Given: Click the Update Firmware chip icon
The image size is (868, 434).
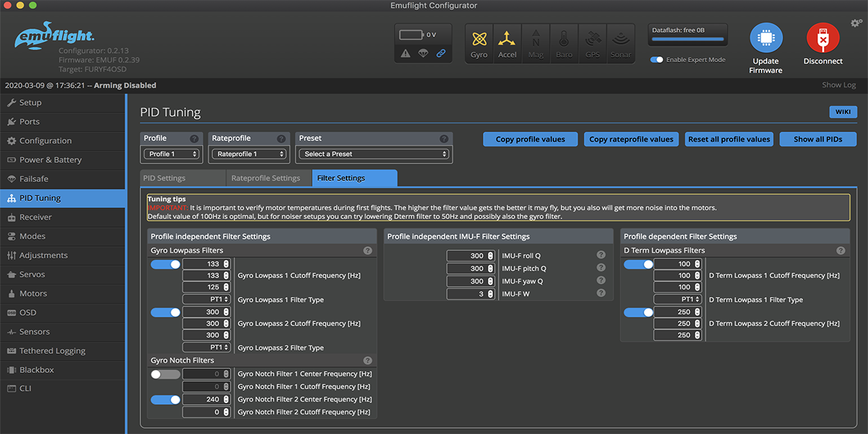Looking at the screenshot, I should (x=766, y=39).
